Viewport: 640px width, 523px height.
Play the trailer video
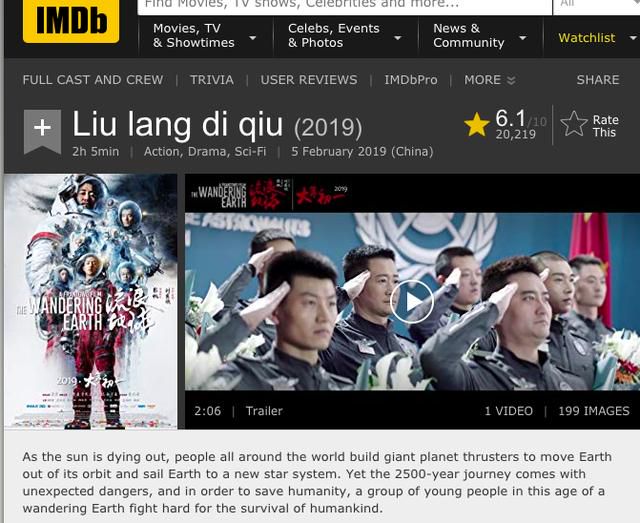411,302
